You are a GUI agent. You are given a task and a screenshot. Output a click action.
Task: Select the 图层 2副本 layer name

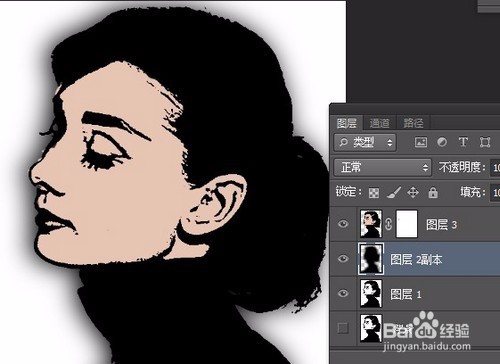[x=416, y=259]
